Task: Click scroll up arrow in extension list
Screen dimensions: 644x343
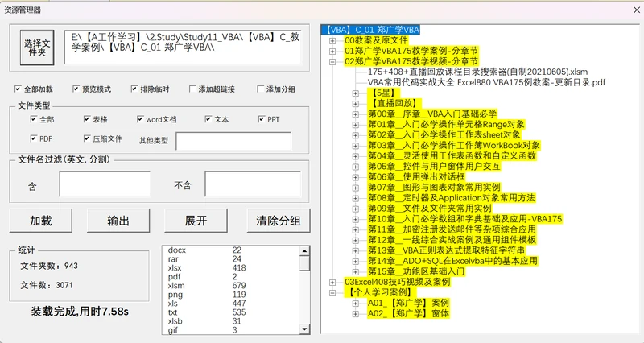Action: [305, 250]
